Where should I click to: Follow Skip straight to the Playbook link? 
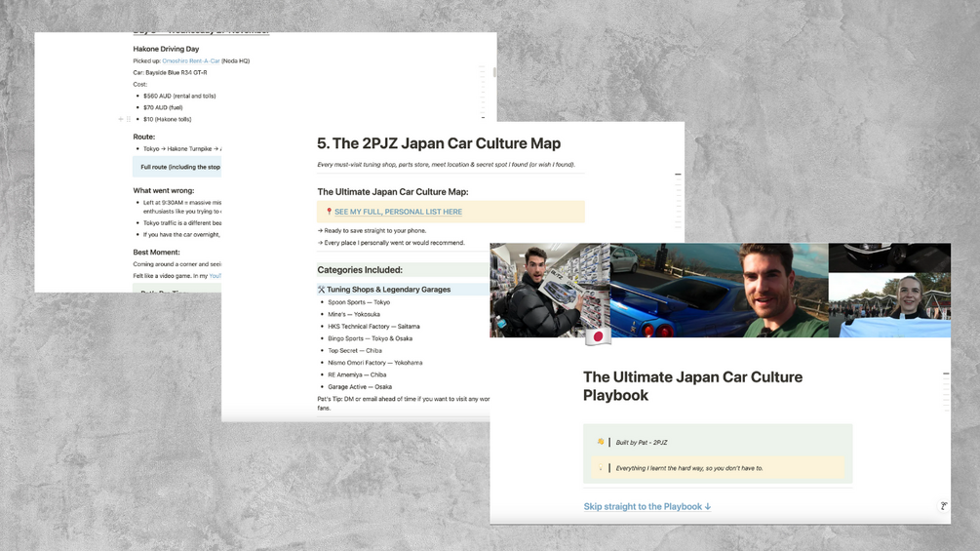point(647,507)
